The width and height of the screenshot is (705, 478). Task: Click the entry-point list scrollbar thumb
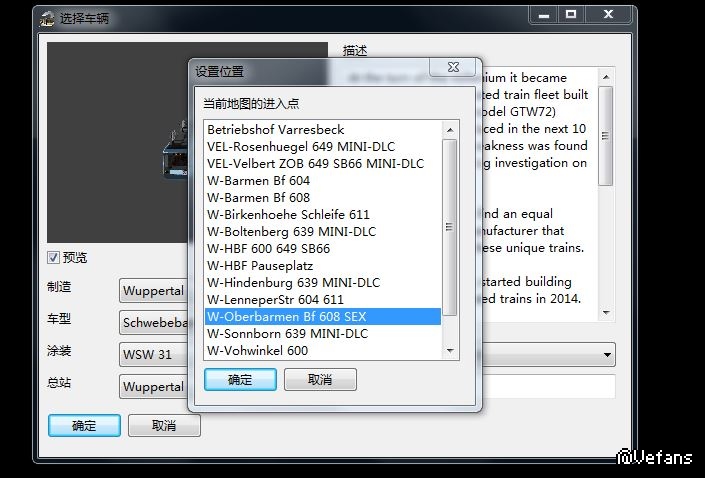pyautogui.click(x=450, y=227)
